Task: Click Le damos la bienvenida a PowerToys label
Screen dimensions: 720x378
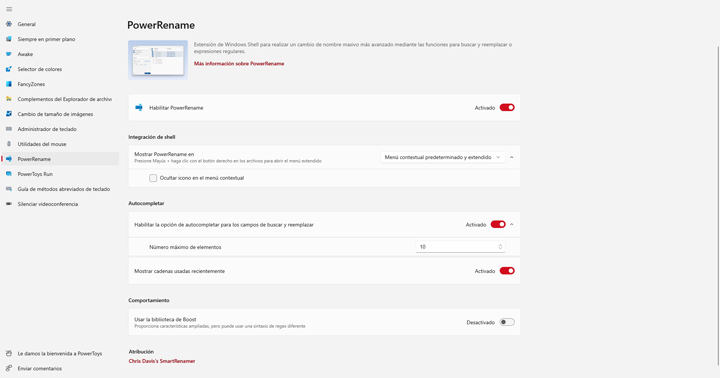Action: tap(60, 354)
